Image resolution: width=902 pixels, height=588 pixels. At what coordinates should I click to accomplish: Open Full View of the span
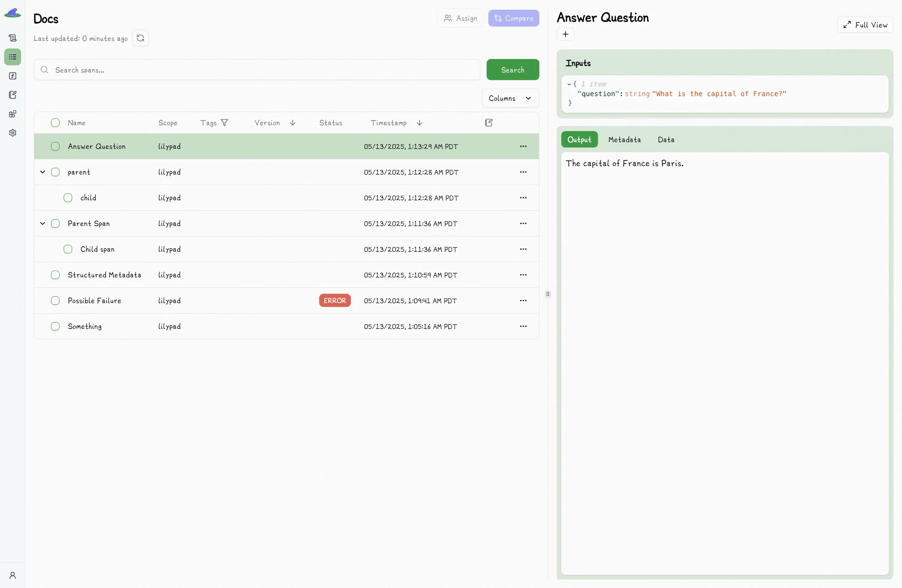coord(865,25)
